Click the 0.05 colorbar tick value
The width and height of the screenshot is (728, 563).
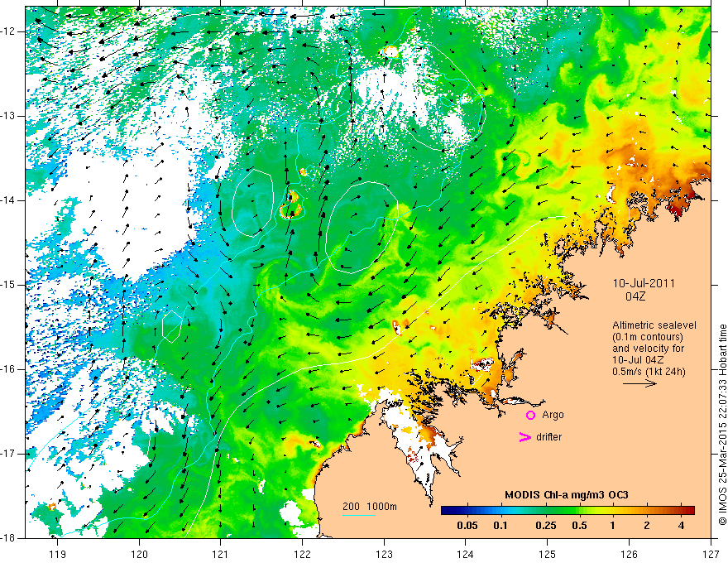point(467,526)
